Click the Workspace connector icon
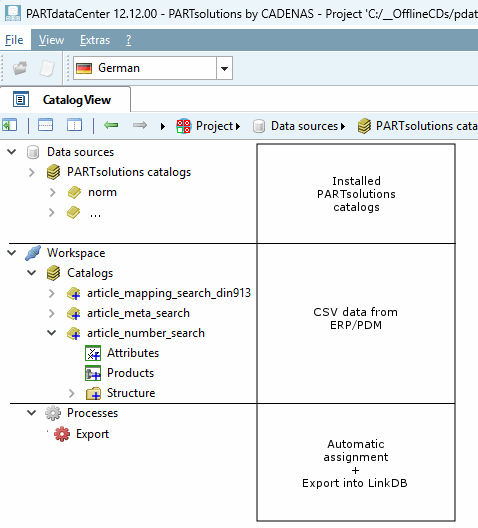The image size is (478, 528). click(x=33, y=253)
